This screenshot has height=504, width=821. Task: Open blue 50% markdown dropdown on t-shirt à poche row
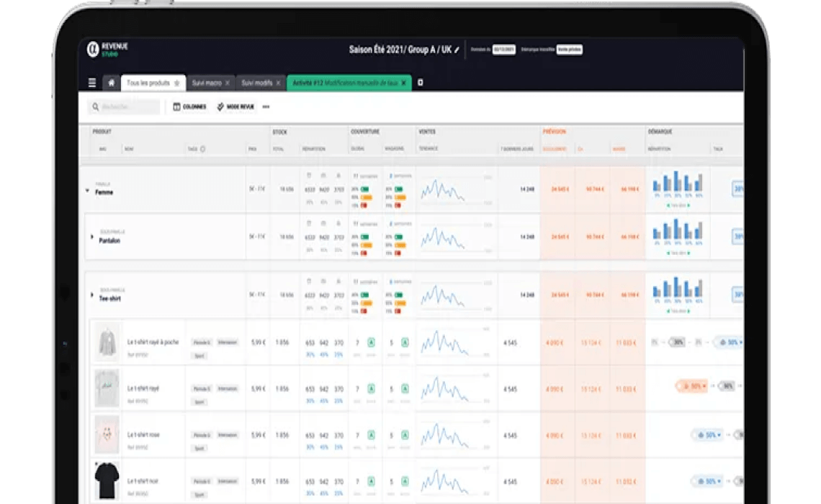(730, 342)
